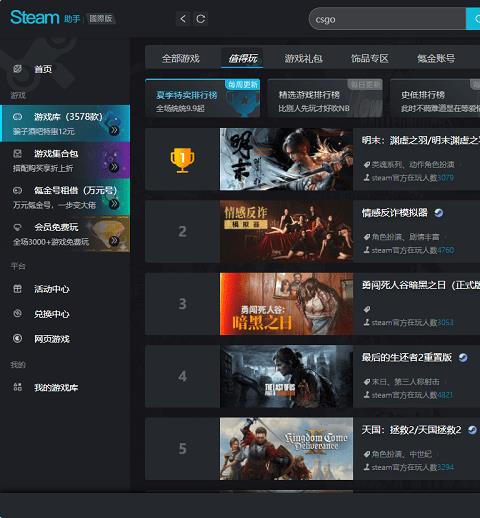Open 首页 in the sidebar
Viewport: 480px width, 518px height.
tap(43, 69)
